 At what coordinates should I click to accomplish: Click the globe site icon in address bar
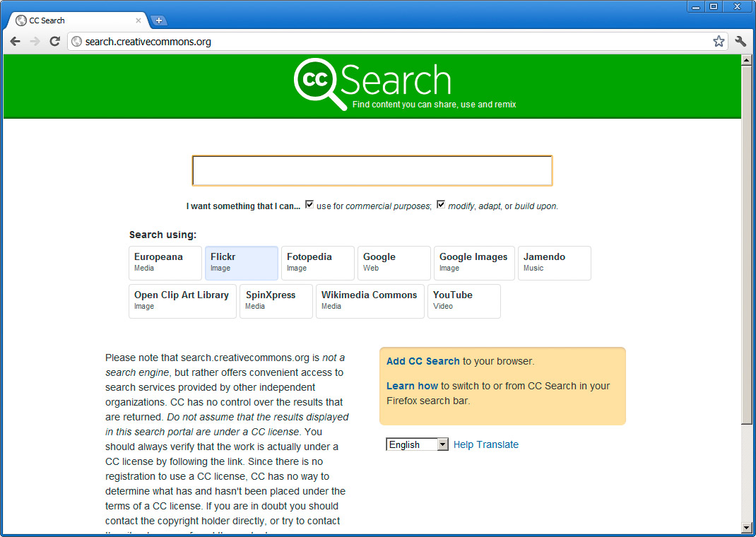[x=77, y=42]
